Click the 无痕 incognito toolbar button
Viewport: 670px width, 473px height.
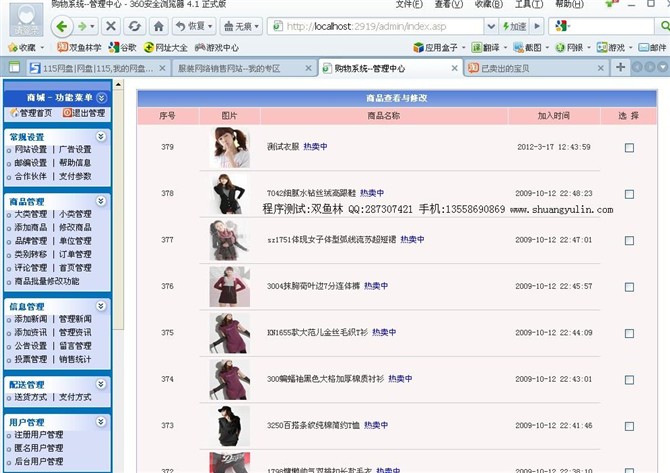coord(241,26)
